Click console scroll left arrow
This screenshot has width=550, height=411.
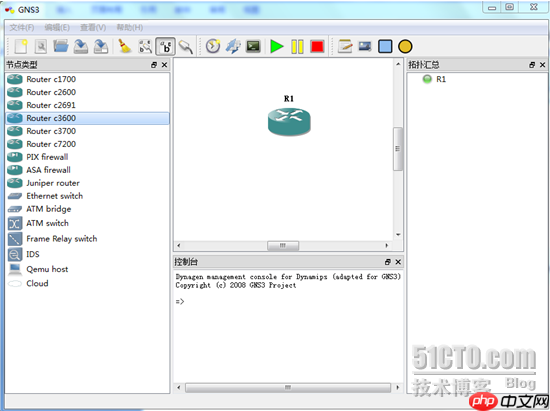[179, 388]
